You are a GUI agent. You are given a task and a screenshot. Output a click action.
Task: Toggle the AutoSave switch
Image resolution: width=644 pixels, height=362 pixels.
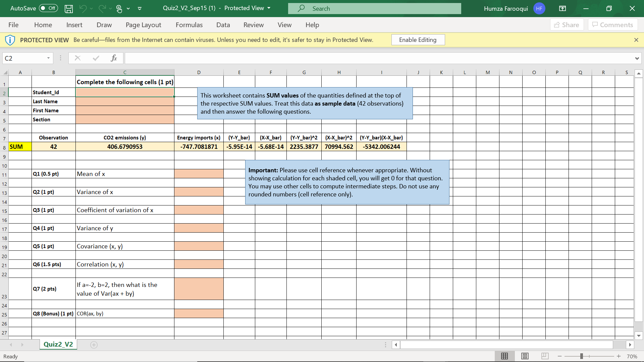[x=48, y=8]
